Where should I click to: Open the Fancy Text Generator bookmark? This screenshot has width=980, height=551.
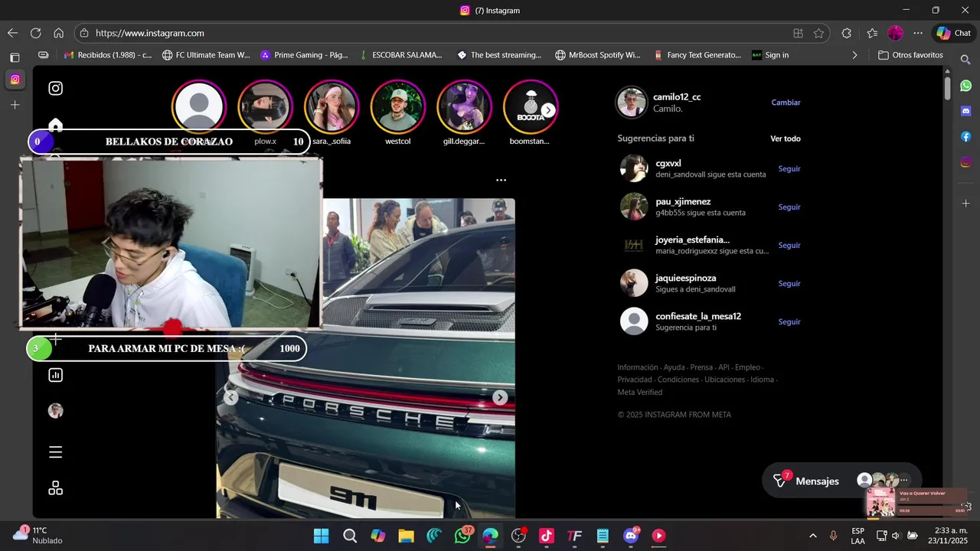697,55
